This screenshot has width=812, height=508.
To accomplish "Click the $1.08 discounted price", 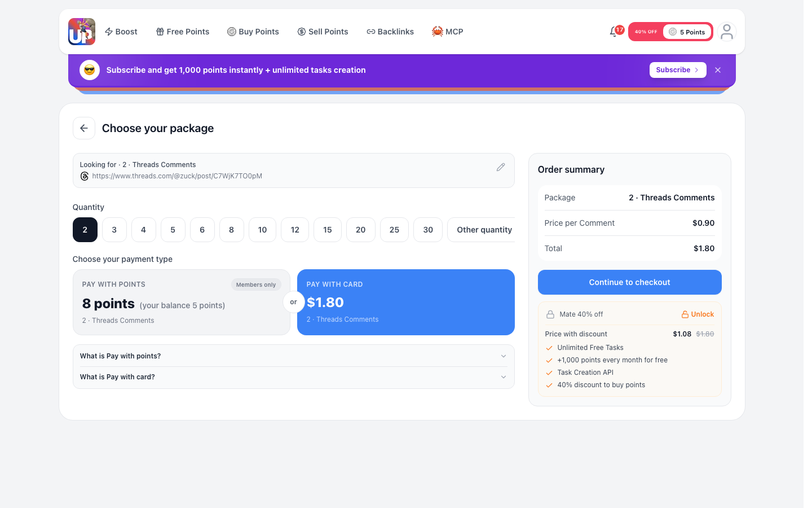I will click(x=682, y=334).
